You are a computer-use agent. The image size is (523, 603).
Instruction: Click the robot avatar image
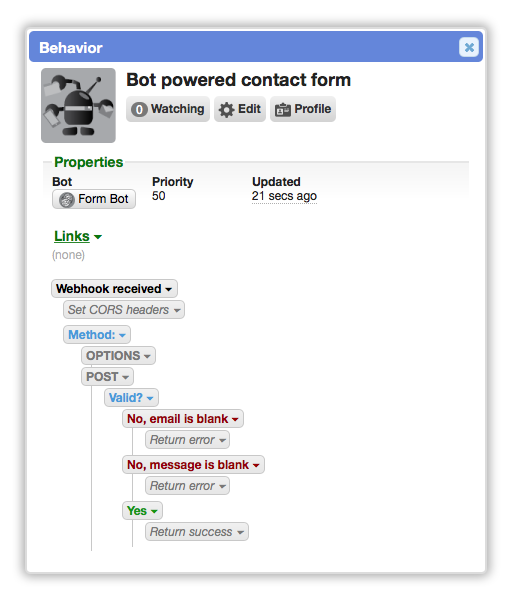(x=78, y=105)
